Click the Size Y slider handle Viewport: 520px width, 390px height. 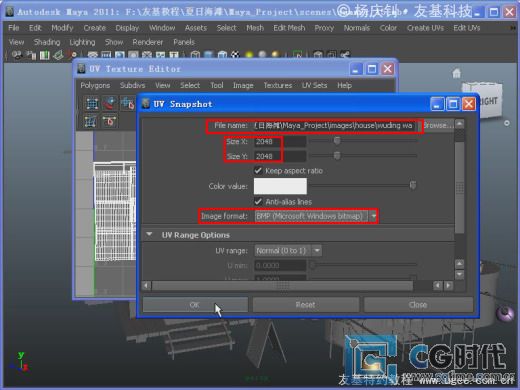pyautogui.click(x=337, y=155)
